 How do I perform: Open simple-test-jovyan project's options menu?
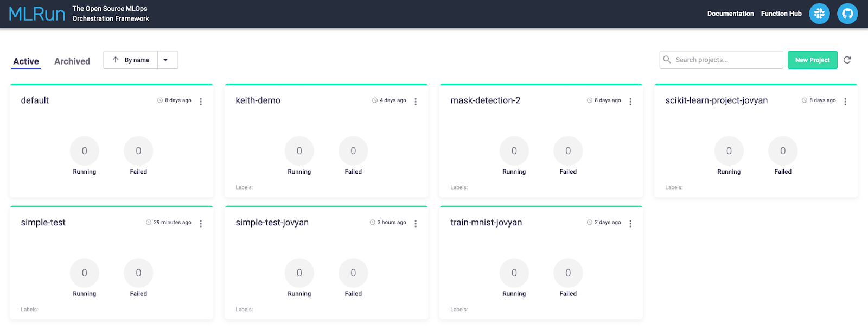(416, 224)
